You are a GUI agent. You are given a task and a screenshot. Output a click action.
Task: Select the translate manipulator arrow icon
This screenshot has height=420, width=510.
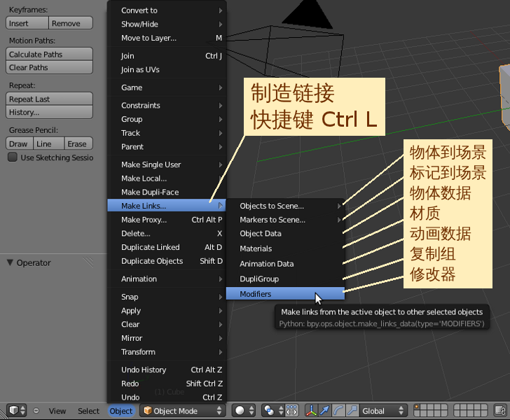pyautogui.click(x=324, y=411)
